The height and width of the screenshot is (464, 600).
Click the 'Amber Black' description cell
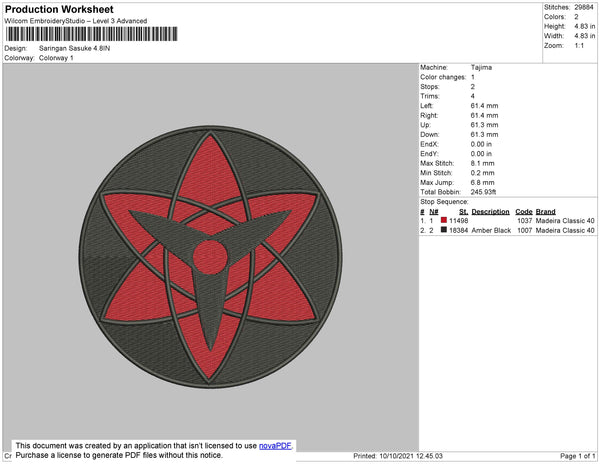click(491, 230)
